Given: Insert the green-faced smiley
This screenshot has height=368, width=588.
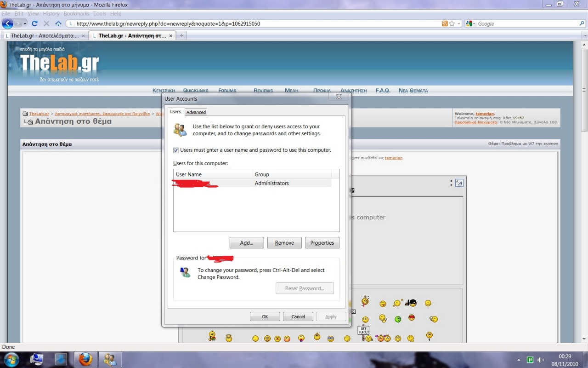Looking at the screenshot, I should [398, 319].
